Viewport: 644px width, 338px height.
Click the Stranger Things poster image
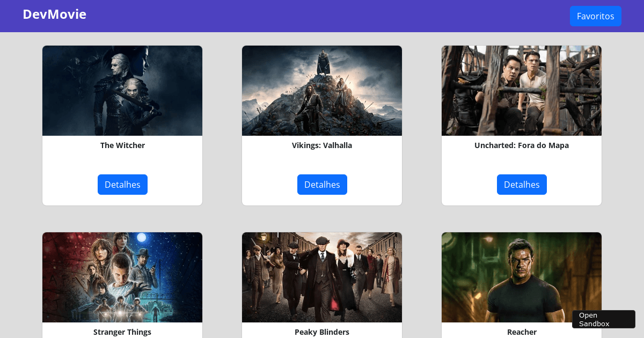coord(122,277)
